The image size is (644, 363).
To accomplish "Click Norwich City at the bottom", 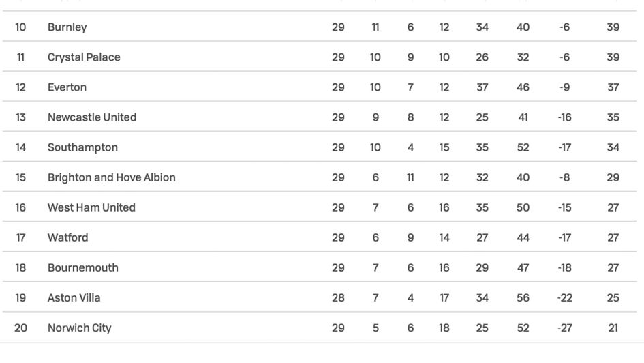I will coord(79,328).
